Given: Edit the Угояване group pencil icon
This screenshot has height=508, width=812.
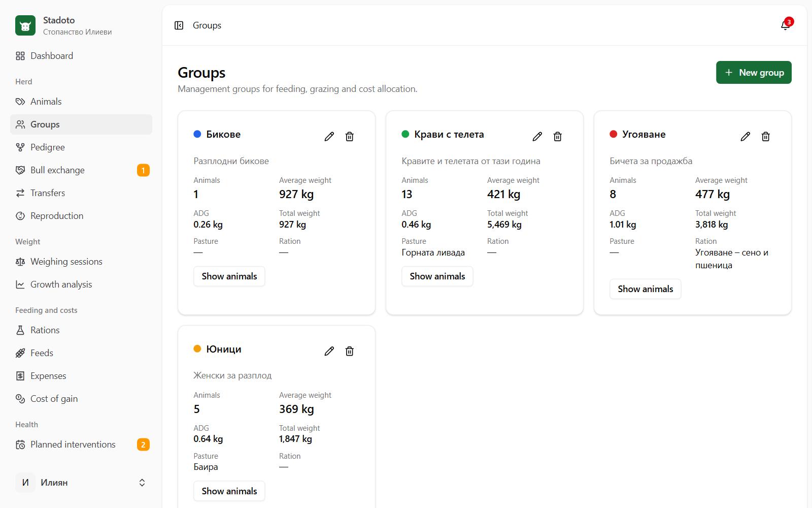Looking at the screenshot, I should [746, 136].
